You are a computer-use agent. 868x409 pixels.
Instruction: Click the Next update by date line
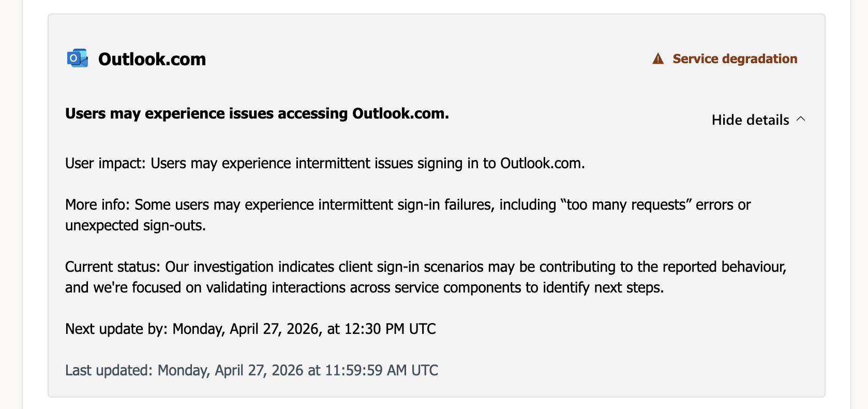pyautogui.click(x=250, y=328)
